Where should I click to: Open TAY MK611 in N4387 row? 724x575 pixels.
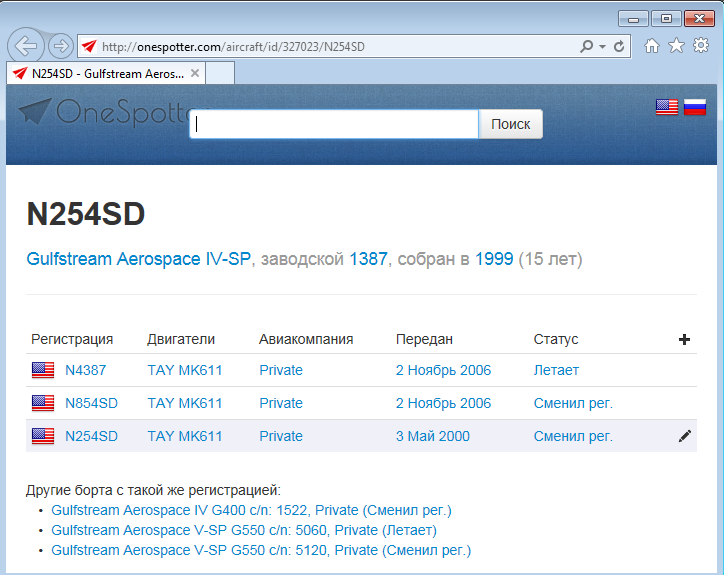point(185,370)
